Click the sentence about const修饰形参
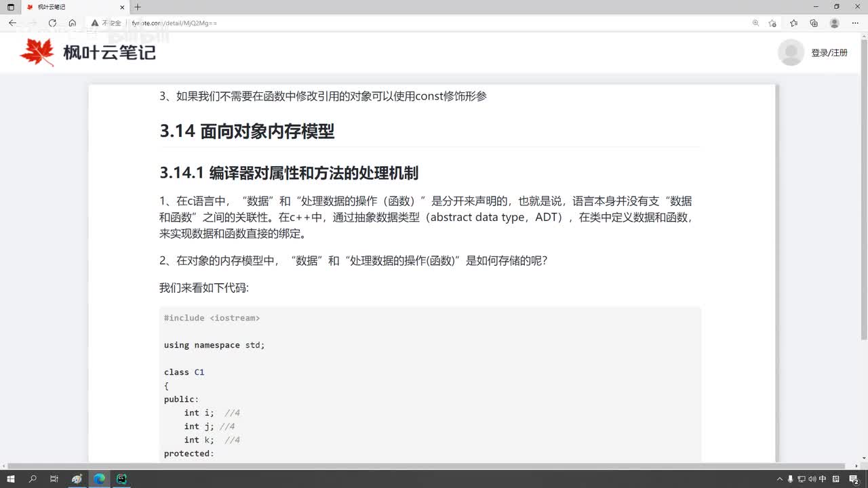Viewport: 868px width, 488px height. [x=323, y=96]
